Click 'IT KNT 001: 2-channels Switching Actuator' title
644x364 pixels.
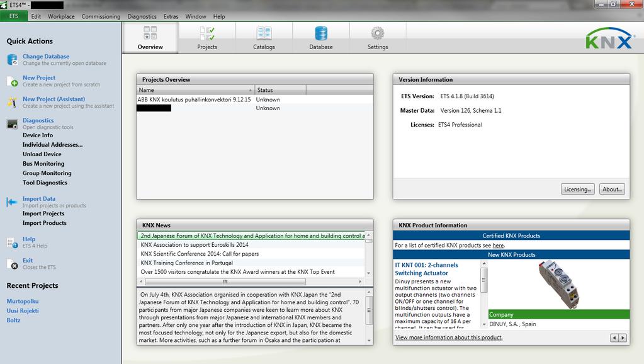[x=426, y=269]
